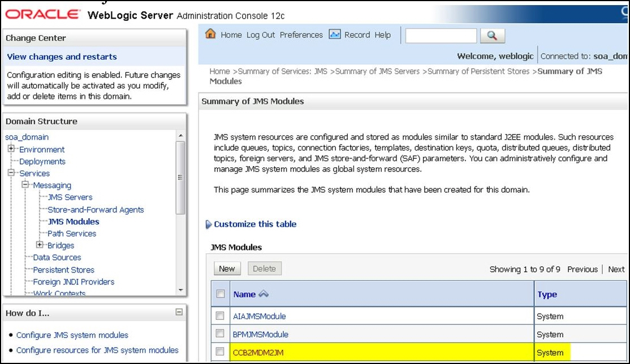The image size is (630, 364).
Task: Open the AIAJMSModule link
Action: coord(260,316)
